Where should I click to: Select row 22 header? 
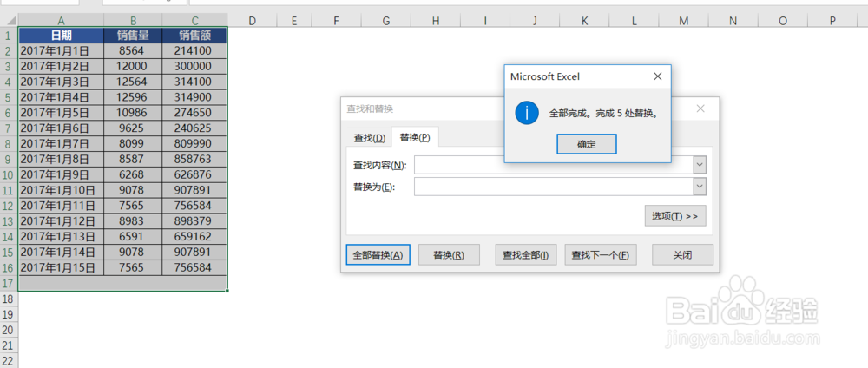(x=9, y=359)
